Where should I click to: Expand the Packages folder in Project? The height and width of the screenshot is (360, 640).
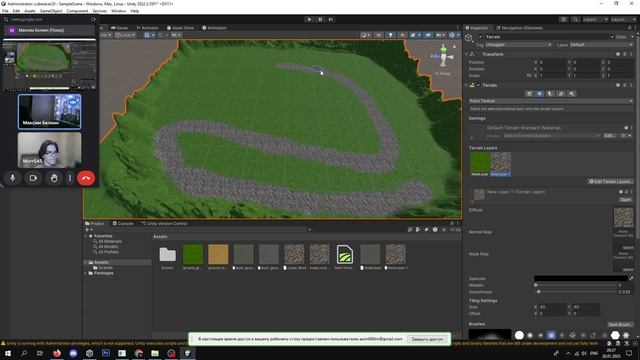pyautogui.click(x=86, y=273)
